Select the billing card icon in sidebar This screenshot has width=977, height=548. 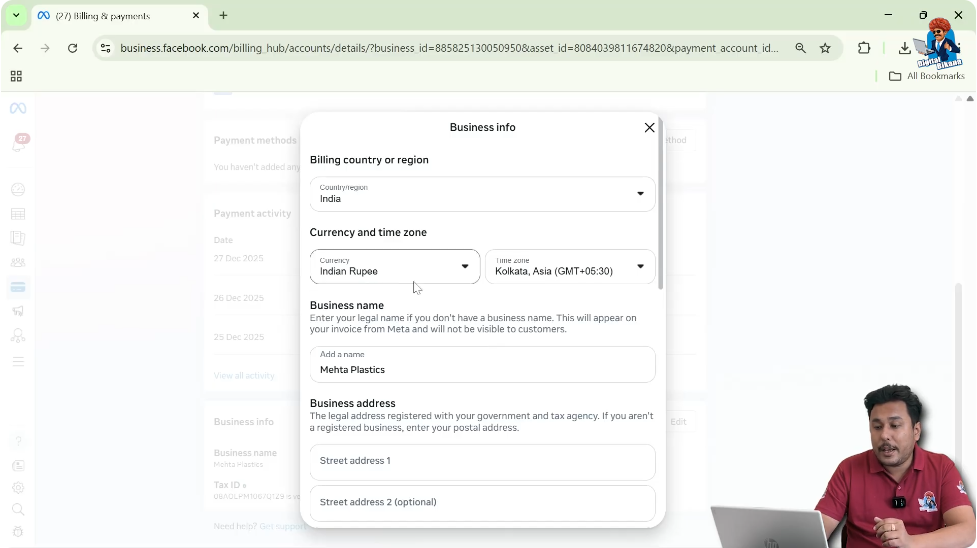[18, 287]
